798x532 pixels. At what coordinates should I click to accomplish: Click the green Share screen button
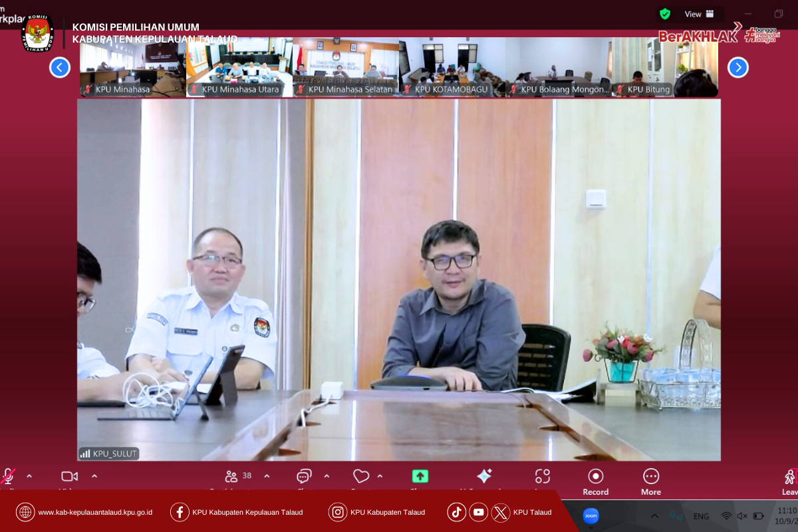coord(420,476)
